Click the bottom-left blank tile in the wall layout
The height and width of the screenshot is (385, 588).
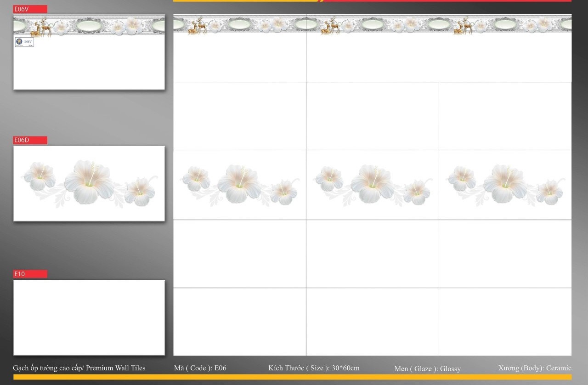(239, 322)
